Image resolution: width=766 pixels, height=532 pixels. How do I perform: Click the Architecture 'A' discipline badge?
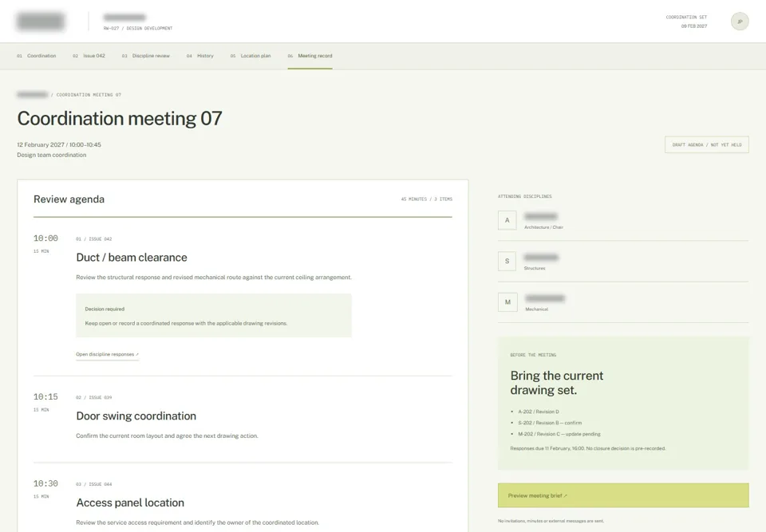tap(507, 220)
